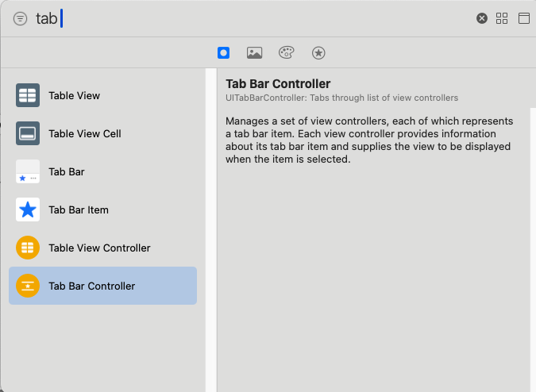Click into the search field containing "tab"
Image resolution: width=536 pixels, height=392 pixels.
coord(238,18)
